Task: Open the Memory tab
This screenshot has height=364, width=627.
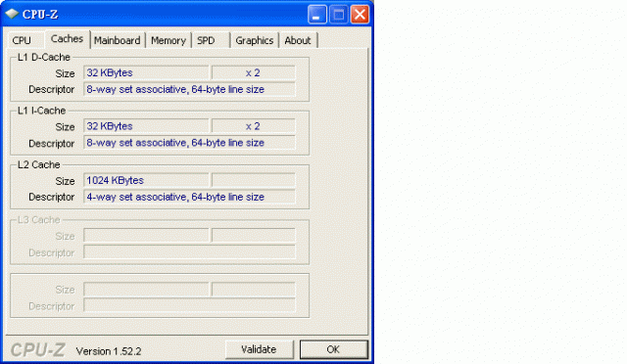Action: point(169,40)
